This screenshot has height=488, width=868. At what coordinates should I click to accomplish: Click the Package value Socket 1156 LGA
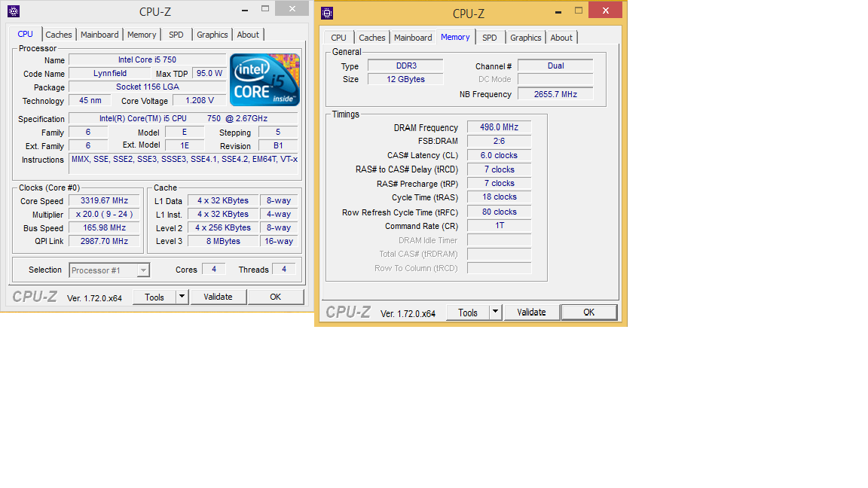[147, 87]
